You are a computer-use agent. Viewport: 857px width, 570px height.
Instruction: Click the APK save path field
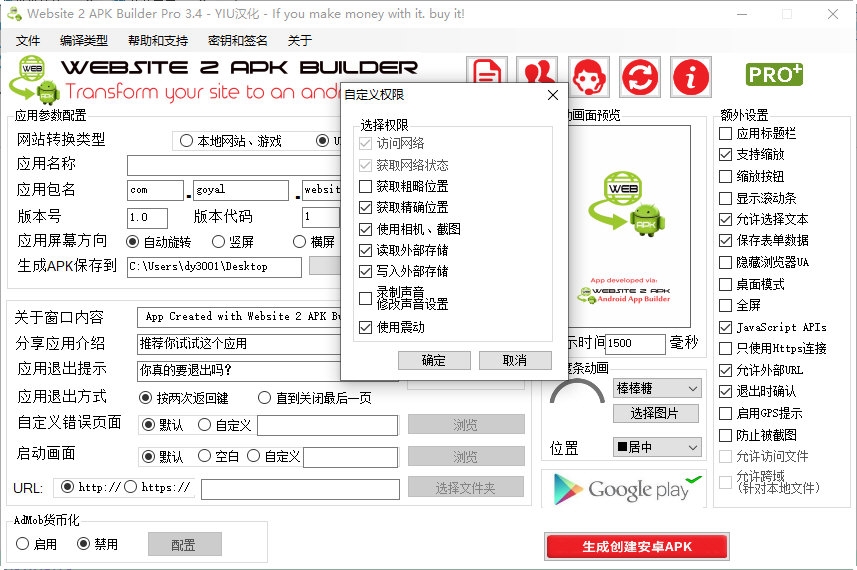click(x=214, y=267)
